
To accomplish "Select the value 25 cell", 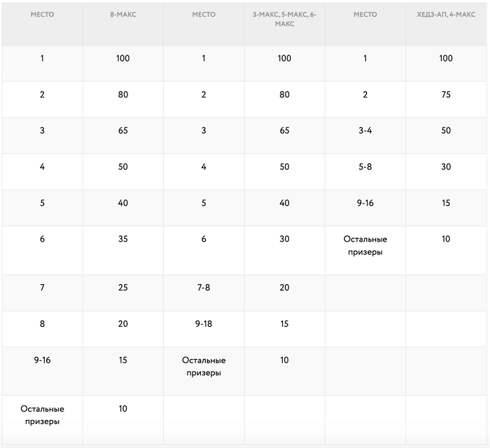I will pos(123,288).
